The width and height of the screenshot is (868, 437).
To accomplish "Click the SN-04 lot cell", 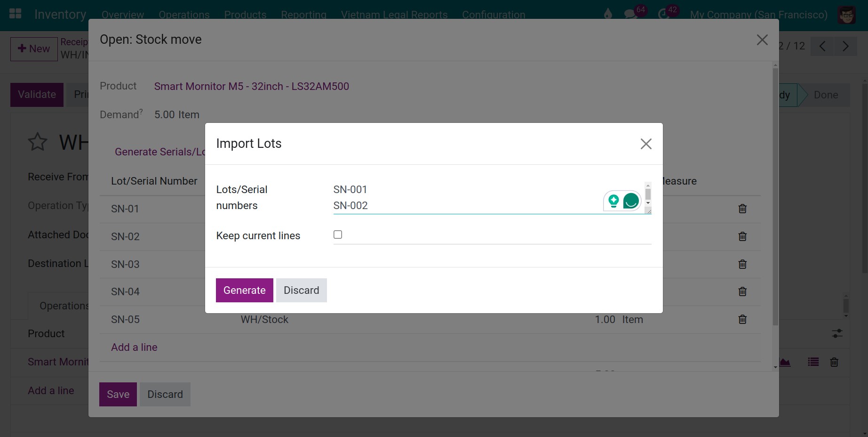I will pos(125,291).
